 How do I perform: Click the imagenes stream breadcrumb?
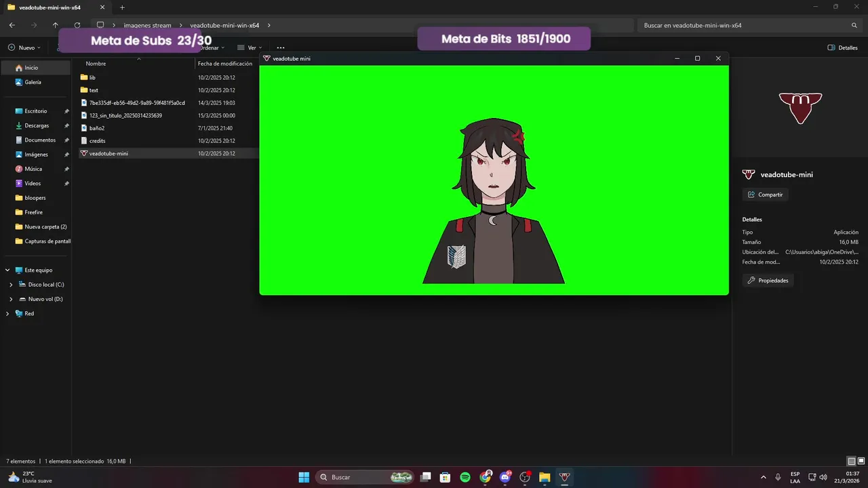coord(147,25)
